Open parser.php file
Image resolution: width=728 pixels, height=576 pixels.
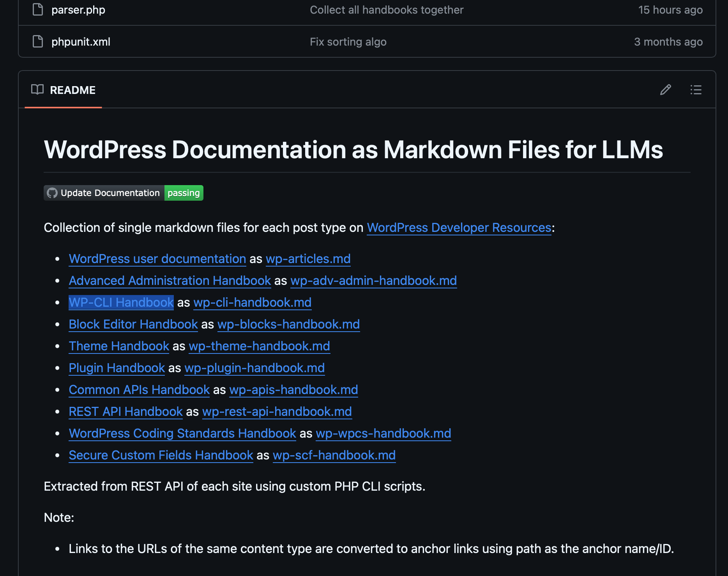78,10
